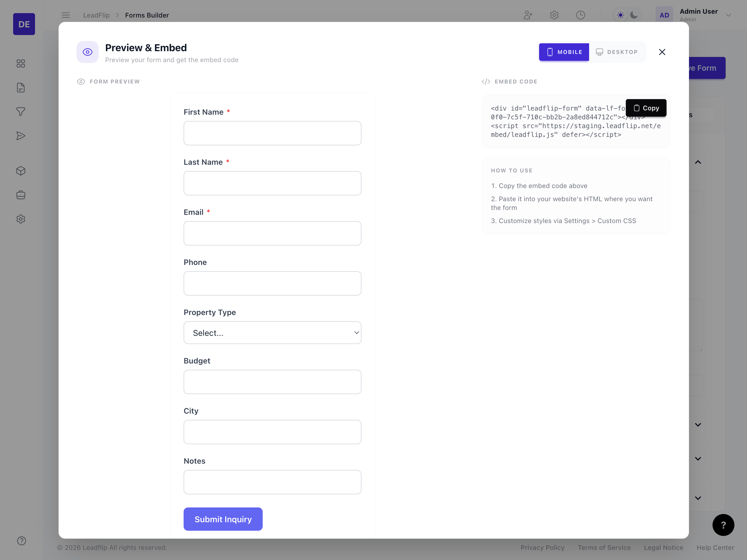Select the filter funnel icon in the sidebar
747x560 pixels.
21,111
